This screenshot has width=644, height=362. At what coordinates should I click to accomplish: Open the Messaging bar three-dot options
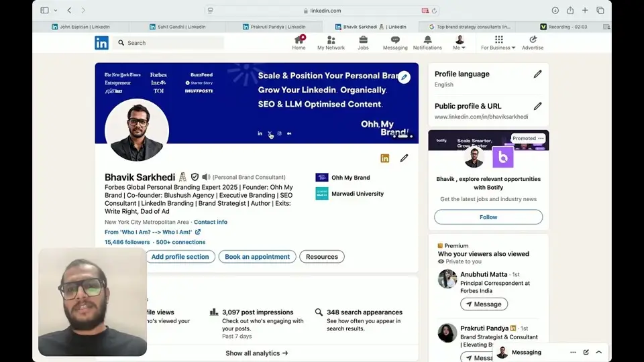(573, 352)
